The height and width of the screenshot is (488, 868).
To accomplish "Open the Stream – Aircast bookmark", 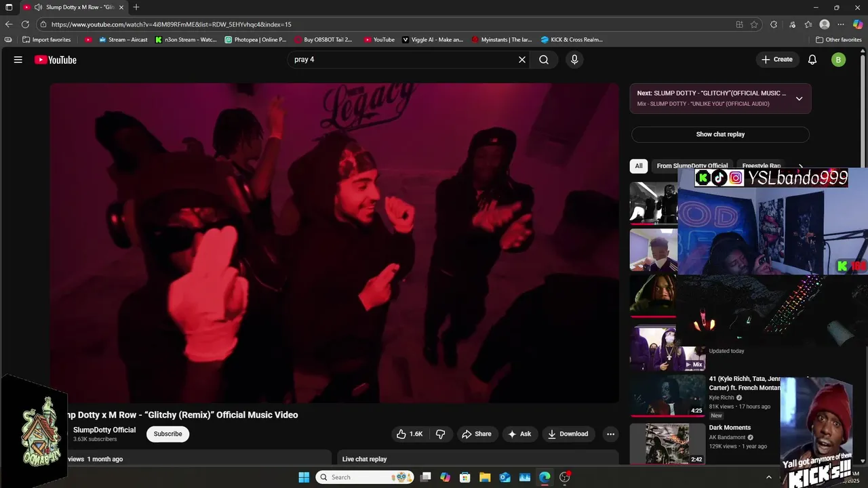I will click(x=123, y=39).
